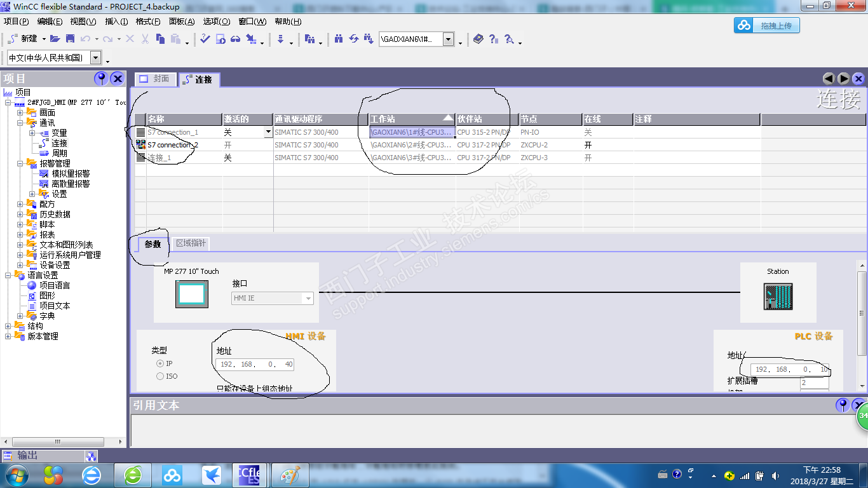This screenshot has width=868, height=488.
Task: Run the consistency check checkmark icon
Action: coord(205,39)
